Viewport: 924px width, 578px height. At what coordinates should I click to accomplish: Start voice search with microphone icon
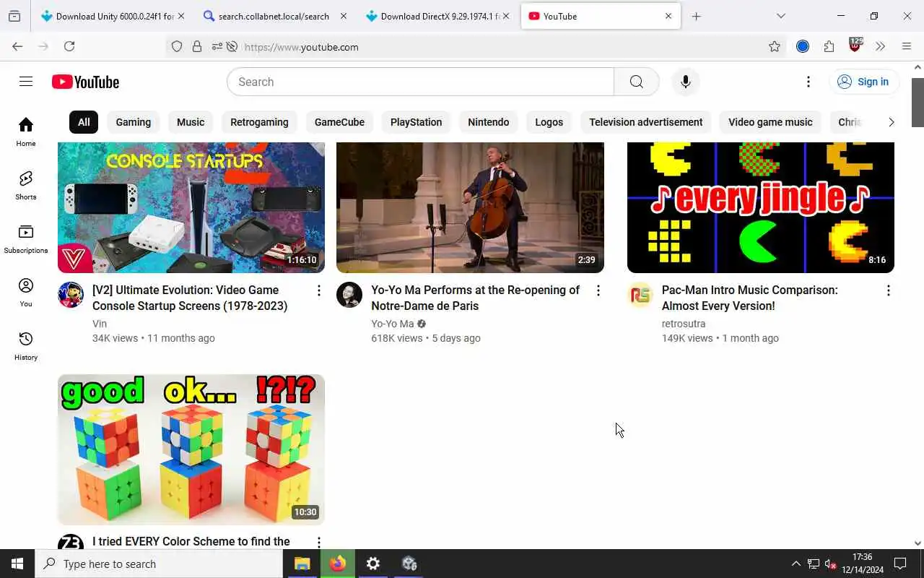click(x=685, y=82)
